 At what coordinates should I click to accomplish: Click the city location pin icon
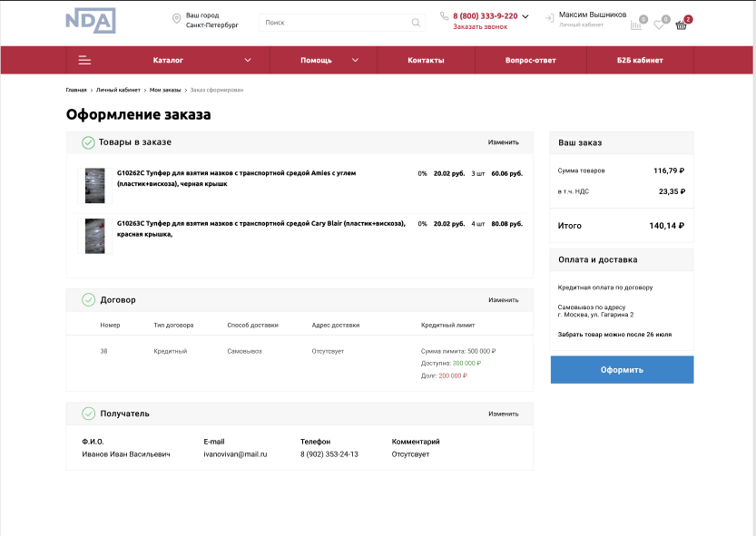coord(176,20)
